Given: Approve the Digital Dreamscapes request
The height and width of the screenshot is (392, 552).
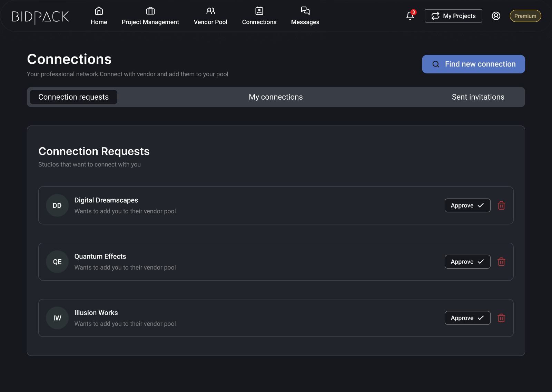Looking at the screenshot, I should click(467, 205).
